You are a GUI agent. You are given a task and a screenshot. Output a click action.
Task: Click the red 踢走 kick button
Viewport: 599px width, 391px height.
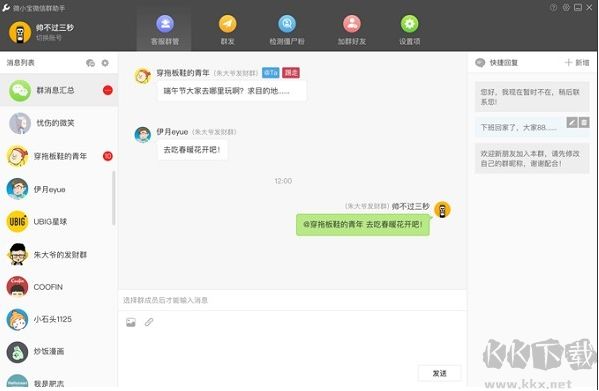291,73
